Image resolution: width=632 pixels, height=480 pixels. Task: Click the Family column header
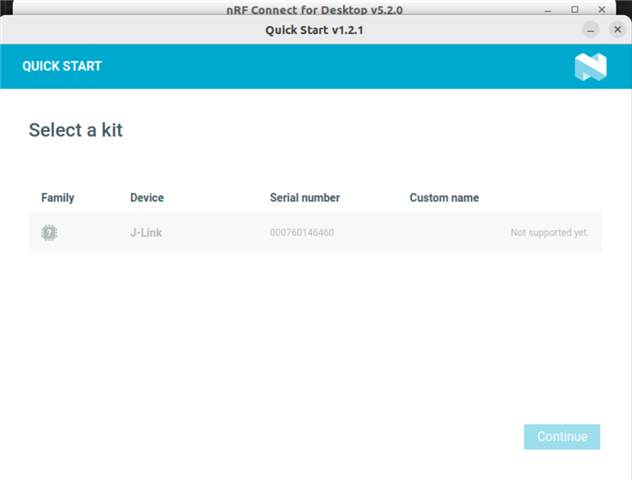[58, 198]
